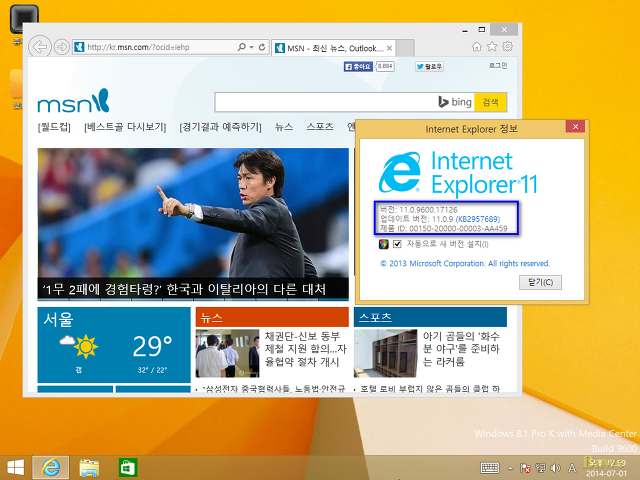Viewport: 640px width, 480px height.
Task: Click the 로그인 link
Action: coord(498,65)
